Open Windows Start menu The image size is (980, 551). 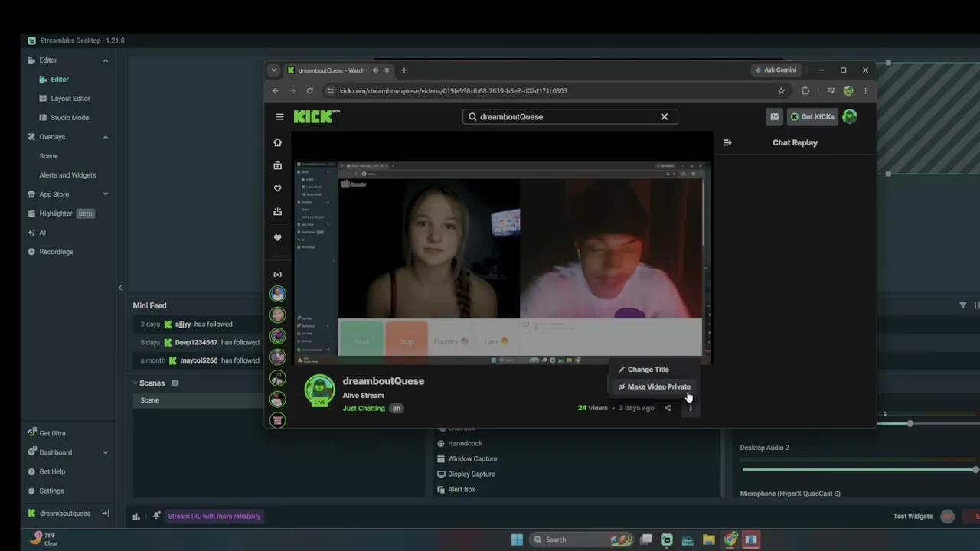point(517,540)
